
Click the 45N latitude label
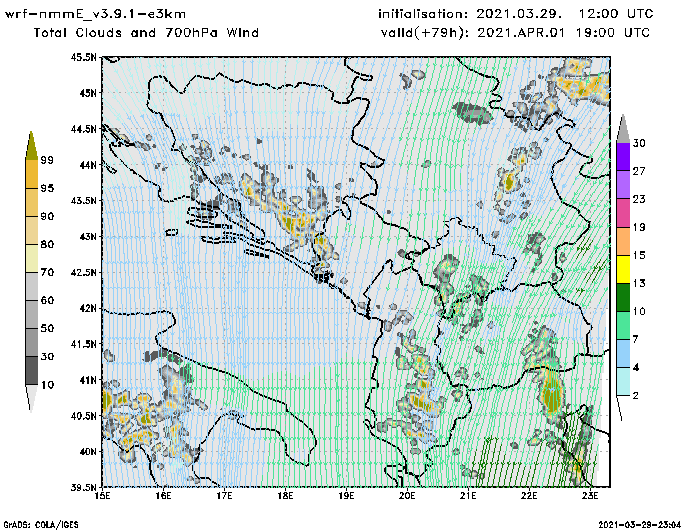pyautogui.click(x=88, y=93)
